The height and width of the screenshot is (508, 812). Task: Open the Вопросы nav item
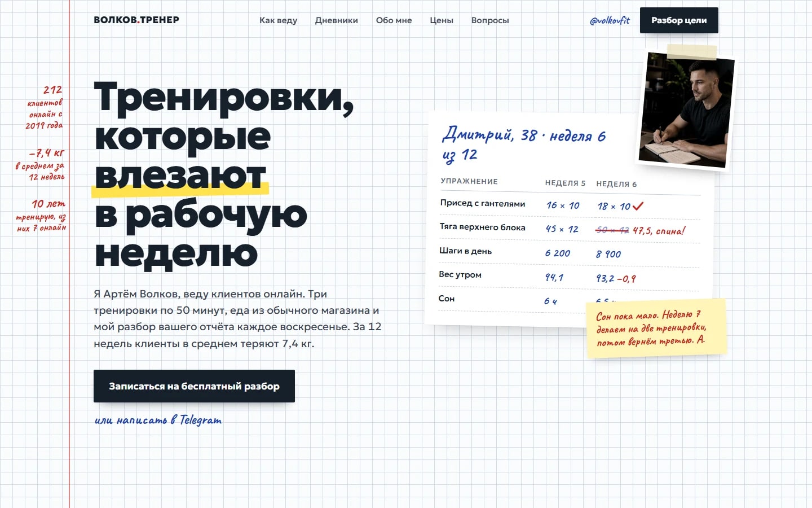coord(490,20)
